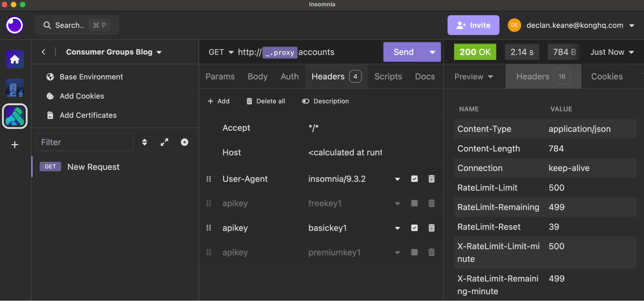The image size is (644, 301).
Task: Open the Home sidebar icon
Action: click(15, 59)
